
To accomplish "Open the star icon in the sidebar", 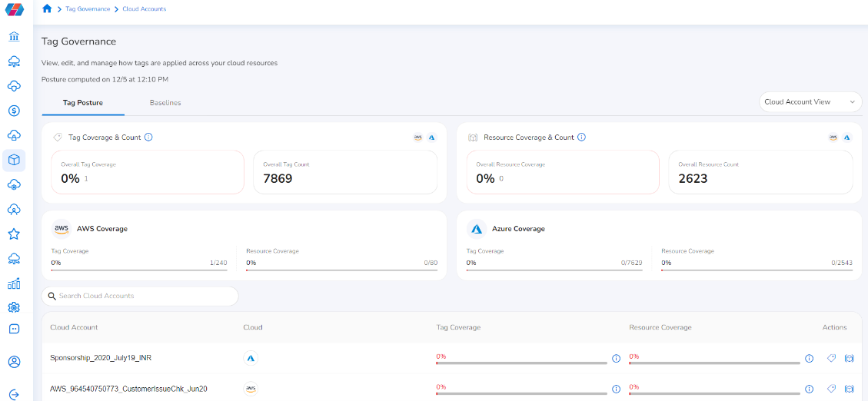I will (14, 234).
